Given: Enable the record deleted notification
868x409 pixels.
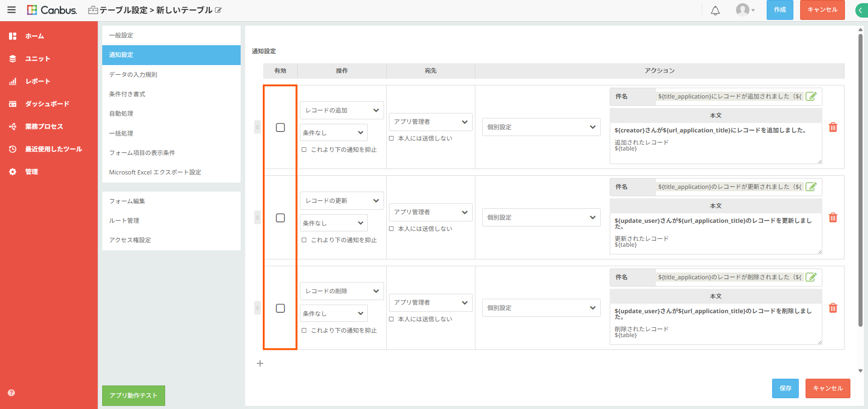Looking at the screenshot, I should [280, 308].
